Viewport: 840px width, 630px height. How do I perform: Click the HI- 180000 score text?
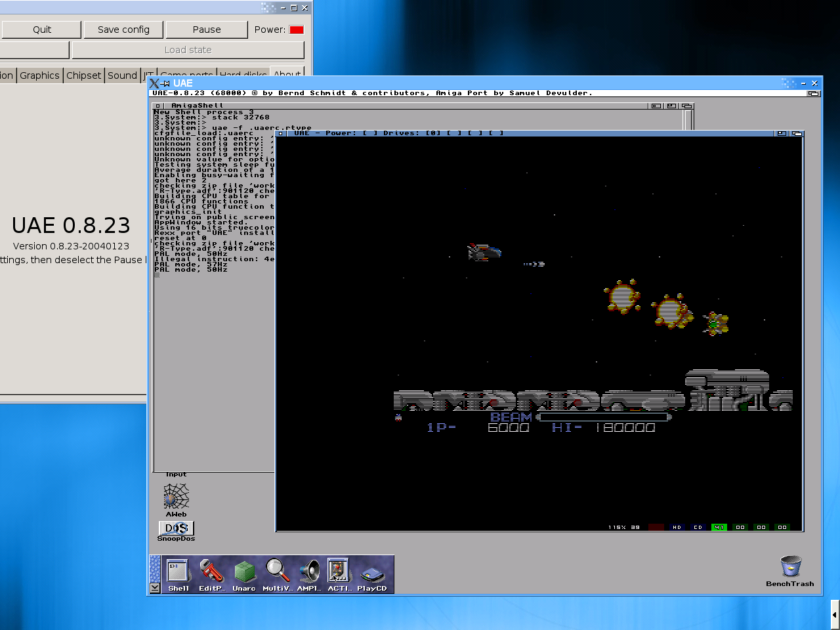click(x=603, y=427)
